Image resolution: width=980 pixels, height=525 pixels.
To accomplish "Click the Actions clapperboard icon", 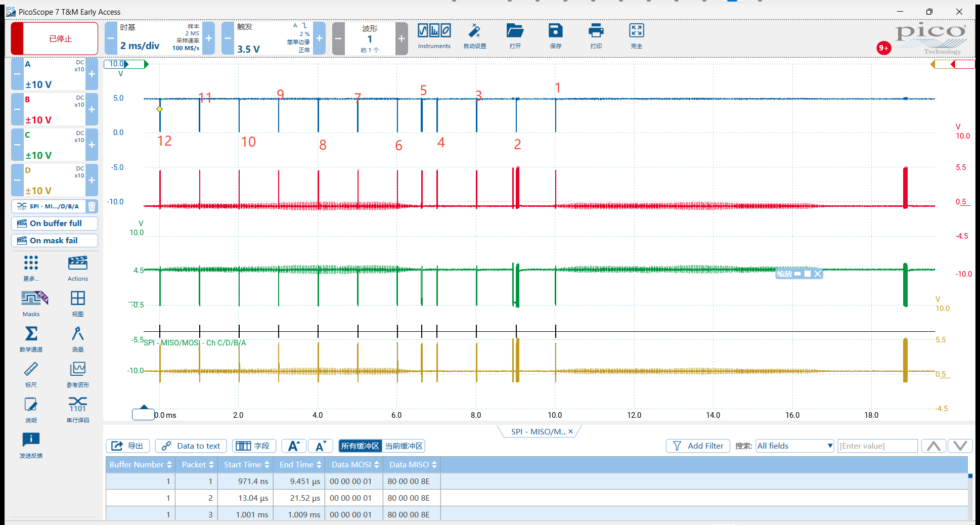I will [x=77, y=263].
